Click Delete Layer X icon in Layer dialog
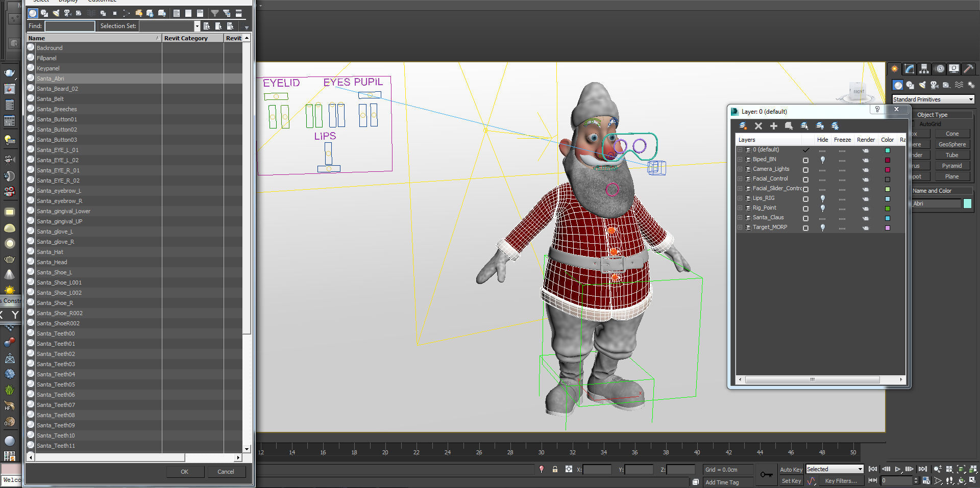This screenshot has width=980, height=488. (x=758, y=126)
